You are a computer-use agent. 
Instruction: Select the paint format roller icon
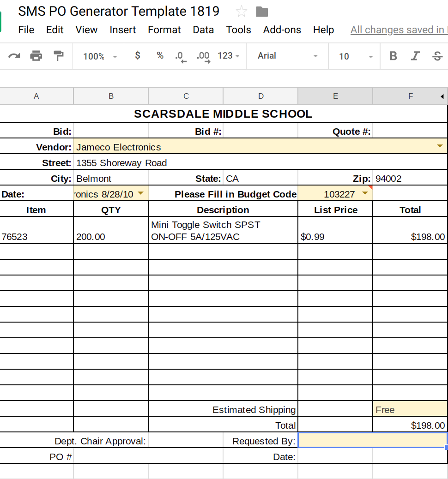[58, 56]
